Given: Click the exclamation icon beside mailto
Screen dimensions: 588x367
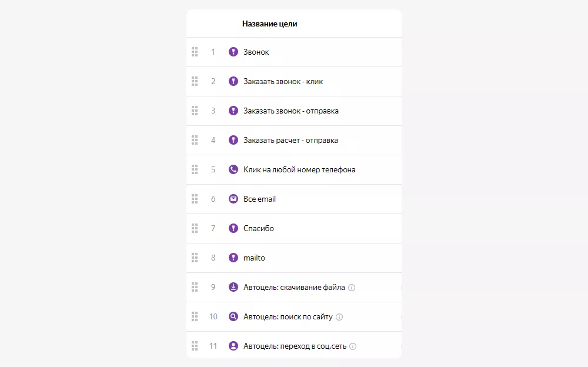Looking at the screenshot, I should (233, 258).
